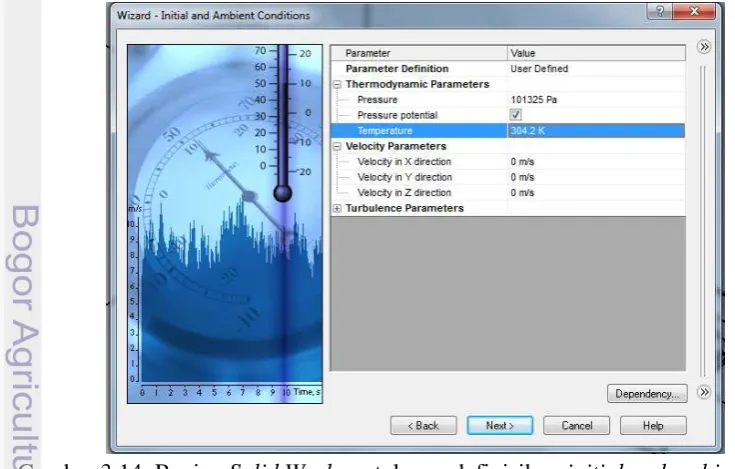Edit Velocity in Y direction value
The image size is (735, 469).
coord(596,177)
